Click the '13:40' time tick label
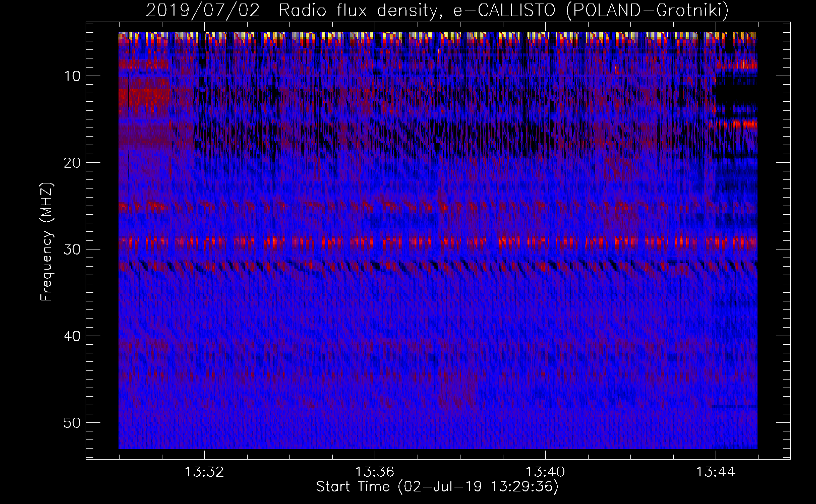 pos(545,472)
